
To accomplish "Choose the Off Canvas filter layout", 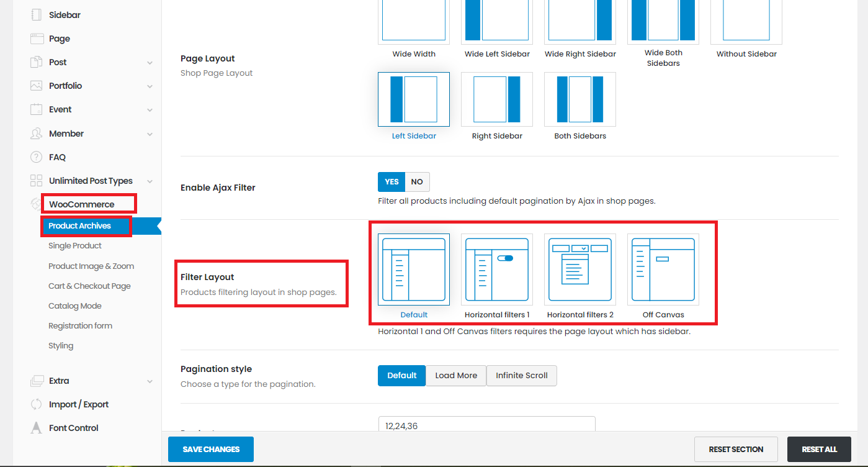I will coord(663,270).
